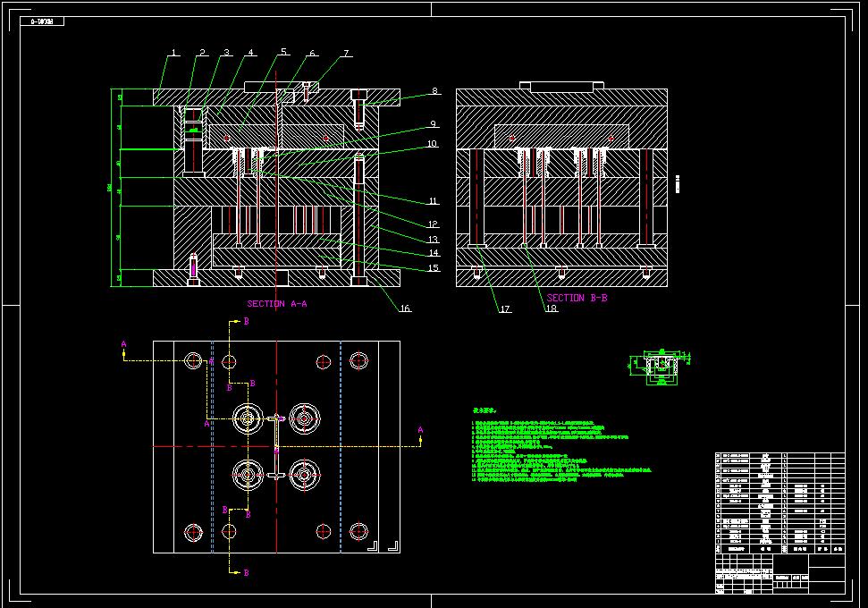Select the overall height dimension of section A-A

point(110,187)
